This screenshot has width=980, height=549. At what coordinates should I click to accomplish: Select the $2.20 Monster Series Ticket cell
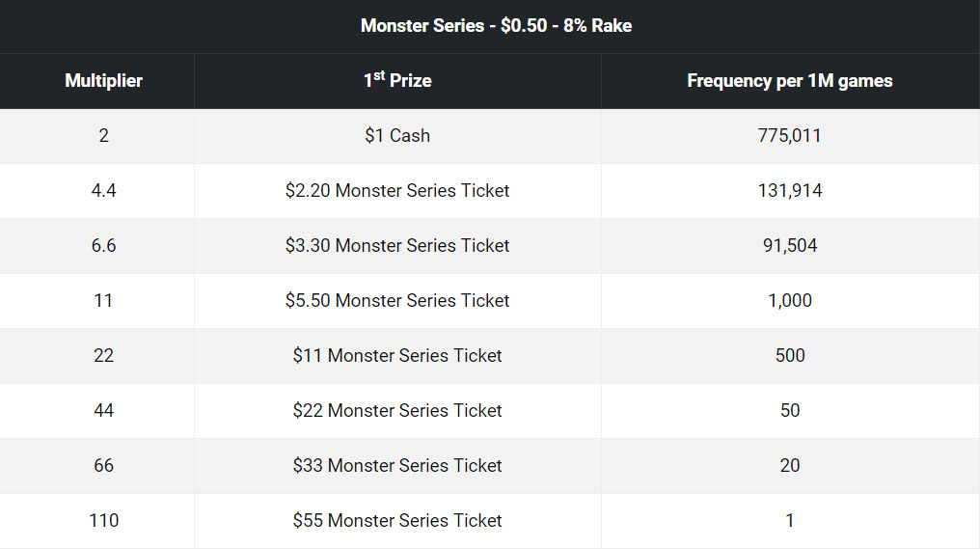point(397,191)
